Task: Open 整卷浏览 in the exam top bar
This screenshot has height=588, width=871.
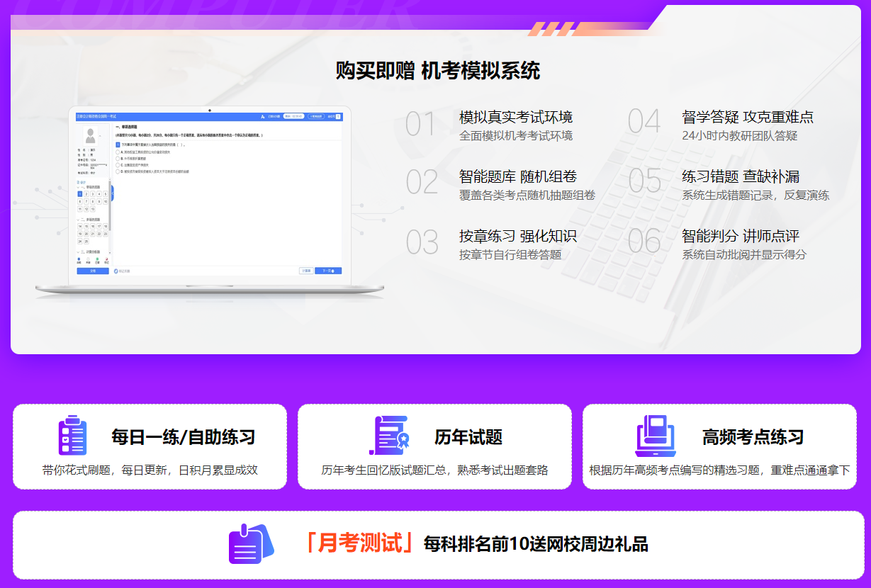Action: click(316, 116)
